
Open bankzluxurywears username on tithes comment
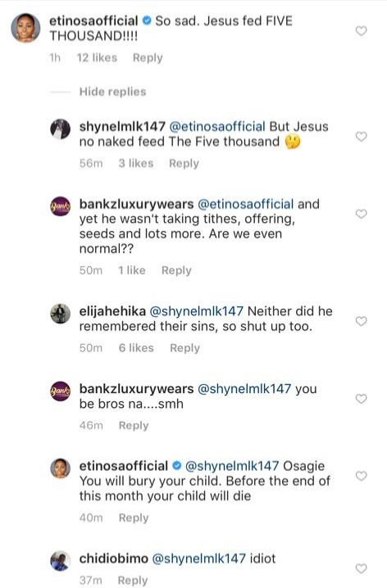(136, 204)
